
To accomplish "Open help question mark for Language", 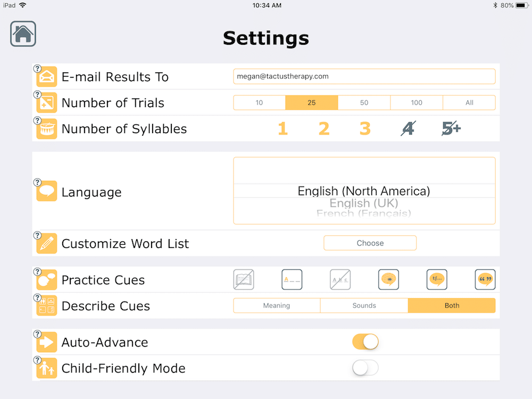I will 37,182.
